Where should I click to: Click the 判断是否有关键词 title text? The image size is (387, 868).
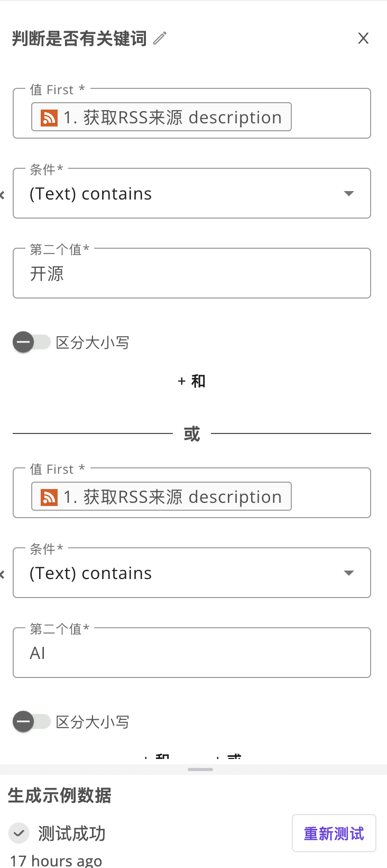(79, 38)
